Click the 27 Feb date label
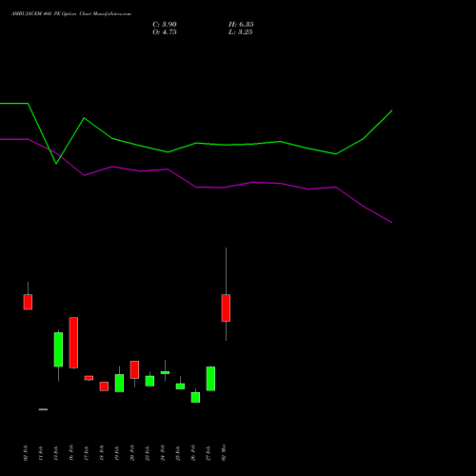This screenshot has width=476, height=476. pos(208,453)
